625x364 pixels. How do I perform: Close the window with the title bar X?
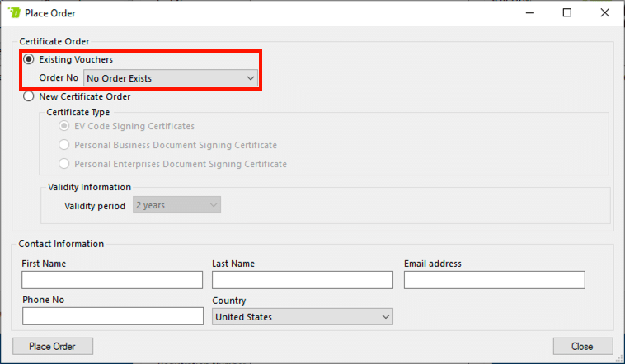click(605, 13)
